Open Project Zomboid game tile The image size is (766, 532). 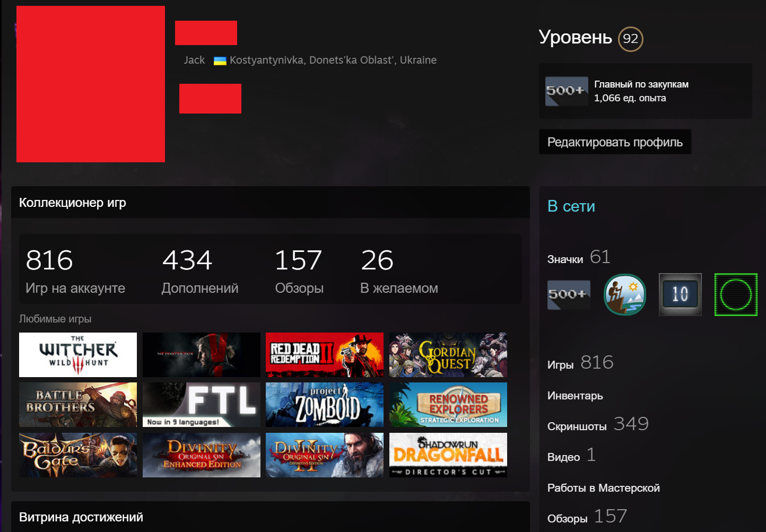(325, 405)
